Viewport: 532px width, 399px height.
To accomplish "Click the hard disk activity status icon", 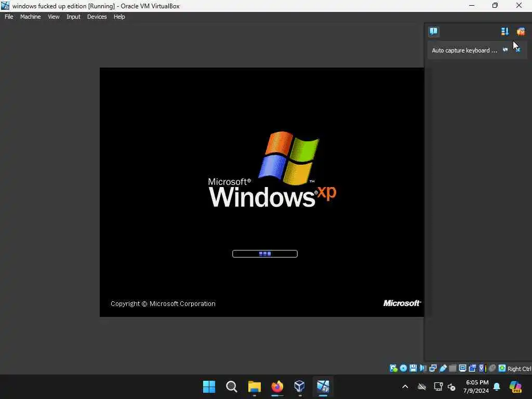I will click(x=394, y=368).
